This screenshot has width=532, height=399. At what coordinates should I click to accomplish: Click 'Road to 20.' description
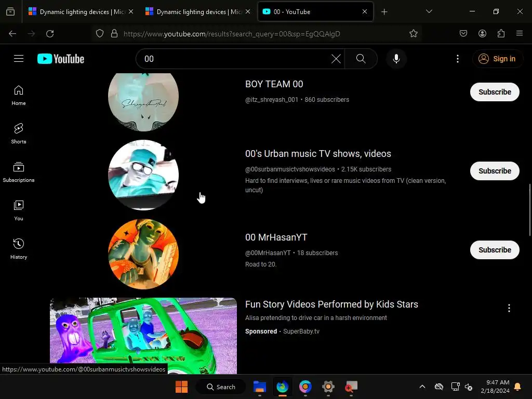pos(261,264)
